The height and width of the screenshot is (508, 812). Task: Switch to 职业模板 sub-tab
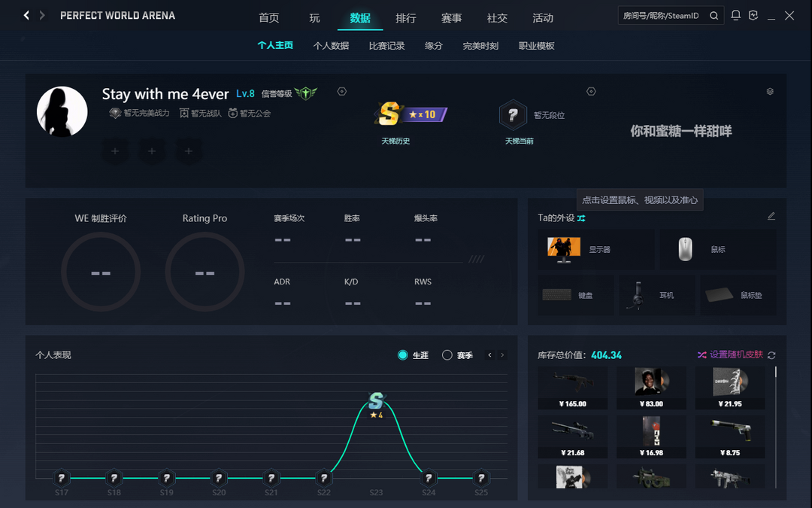click(537, 46)
